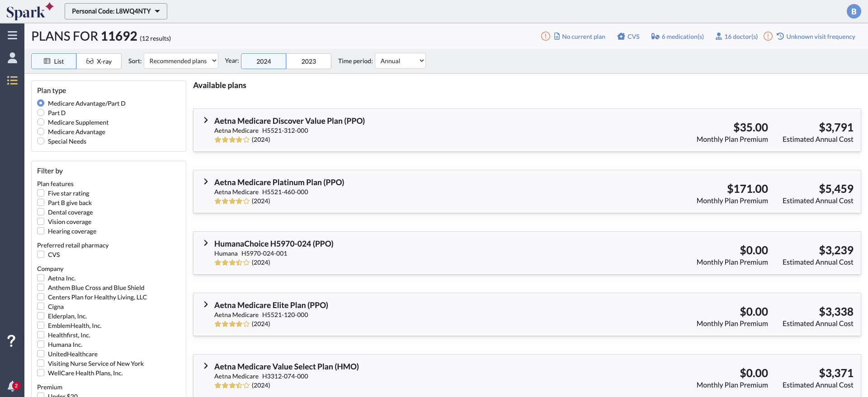
Task: Check the Humana Inc. company filter
Action: 41,345
